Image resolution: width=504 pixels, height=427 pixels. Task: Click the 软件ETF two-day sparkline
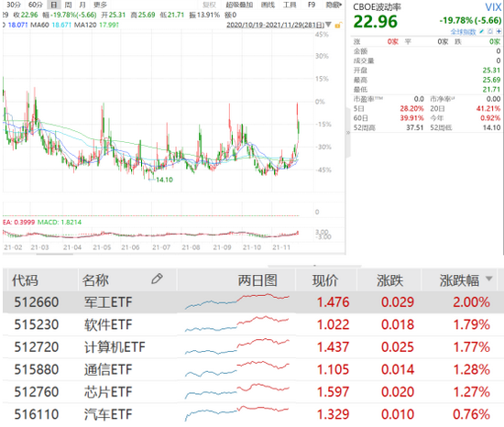pos(237,323)
